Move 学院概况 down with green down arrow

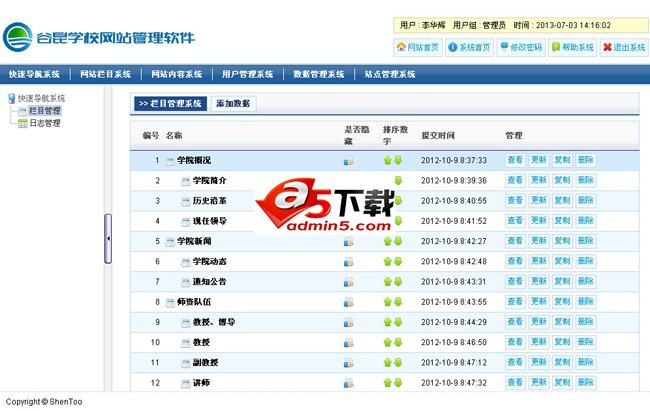coord(398,160)
